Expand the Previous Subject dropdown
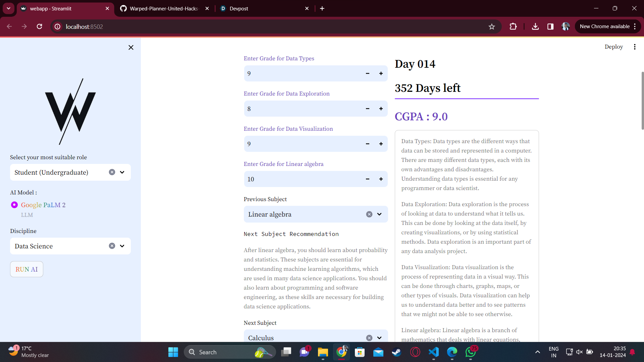The width and height of the screenshot is (644, 362). tap(379, 215)
